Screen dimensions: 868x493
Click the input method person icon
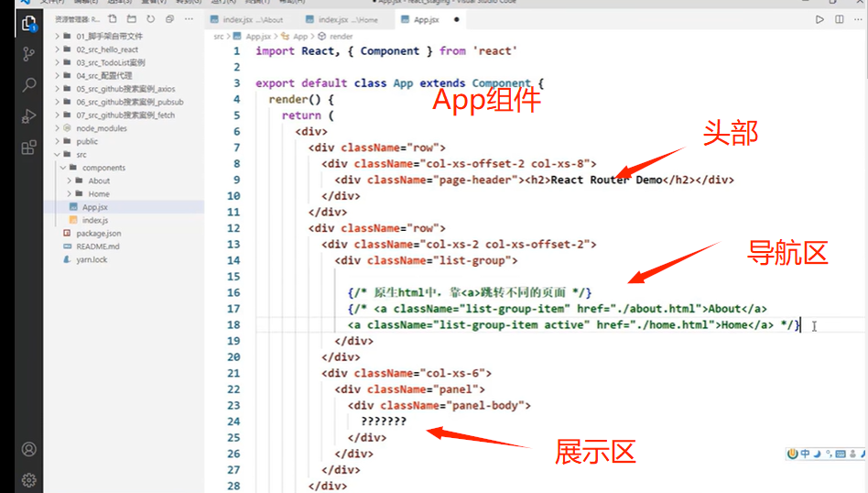coord(852,454)
